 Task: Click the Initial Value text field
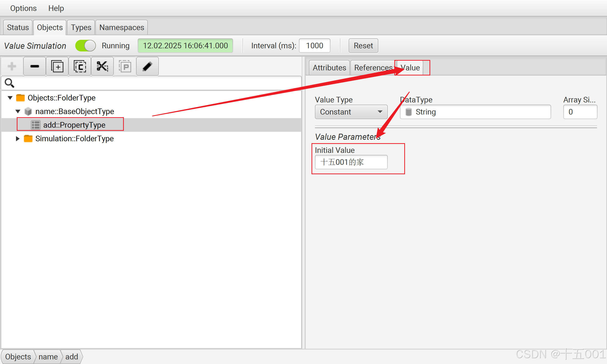click(351, 162)
